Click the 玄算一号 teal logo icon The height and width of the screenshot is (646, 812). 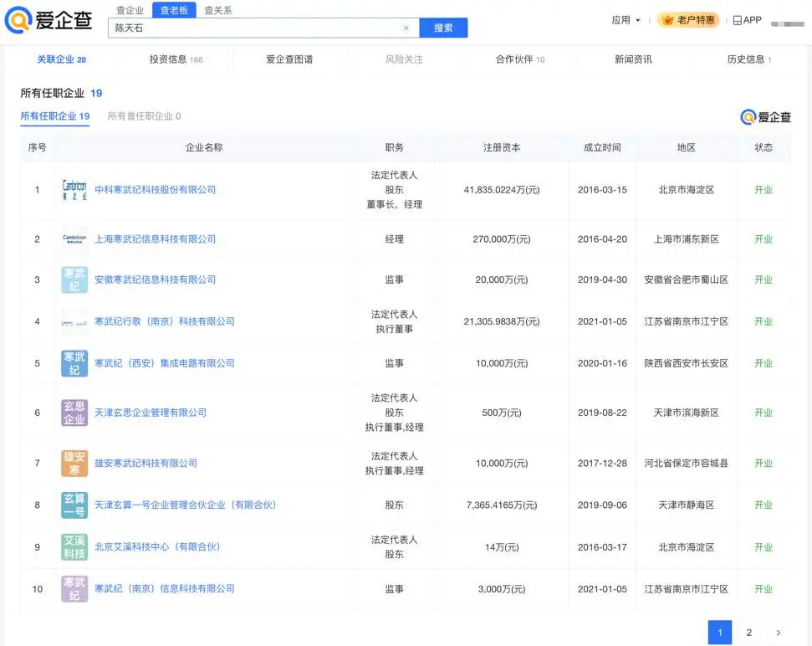pyautogui.click(x=74, y=505)
